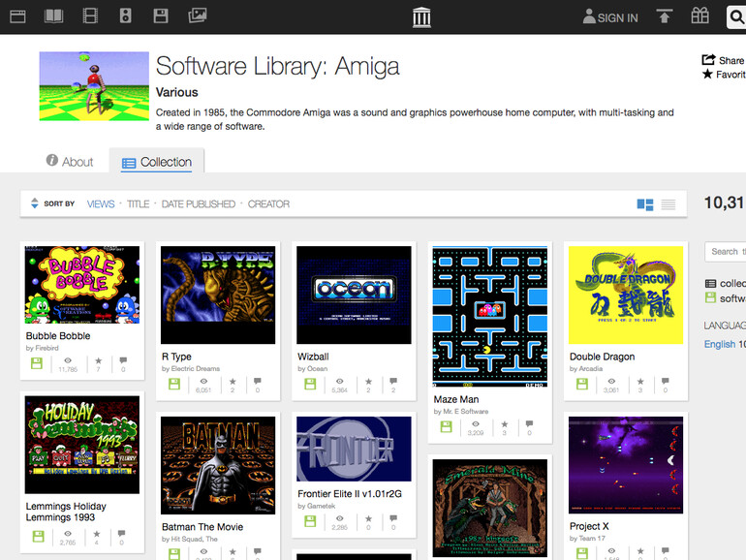746x560 pixels.
Task: Switch to list view layout
Action: point(668,204)
